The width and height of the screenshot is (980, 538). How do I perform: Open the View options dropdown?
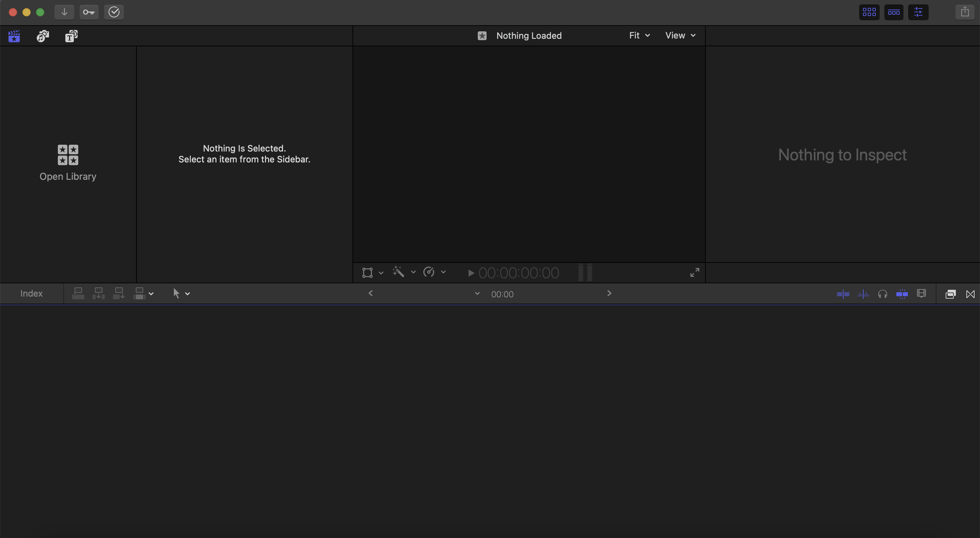(680, 35)
